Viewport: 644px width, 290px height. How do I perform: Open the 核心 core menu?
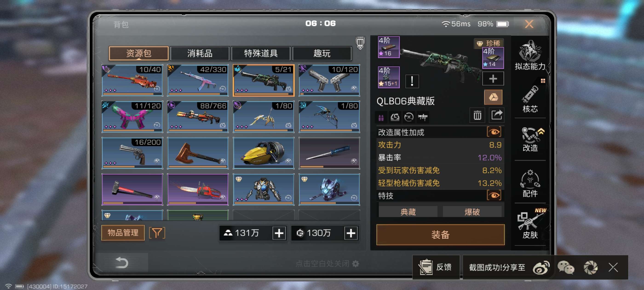(530, 99)
